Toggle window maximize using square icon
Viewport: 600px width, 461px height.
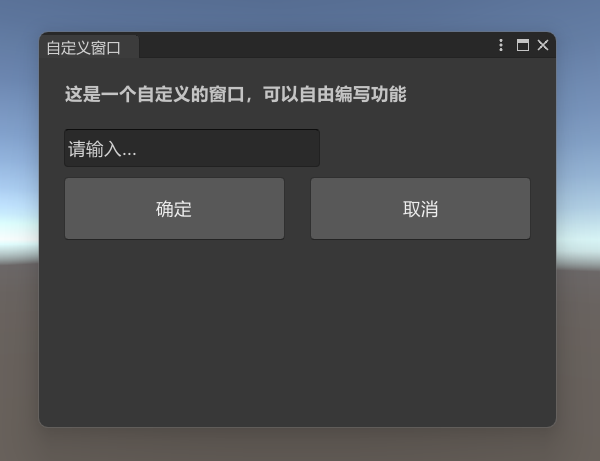pyautogui.click(x=523, y=45)
